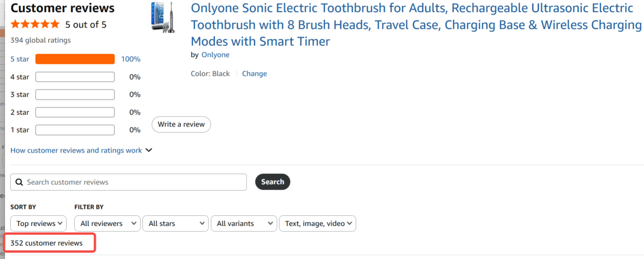The width and height of the screenshot is (644, 259).
Task: Click the toothbrush product thumbnail image
Action: tap(161, 17)
